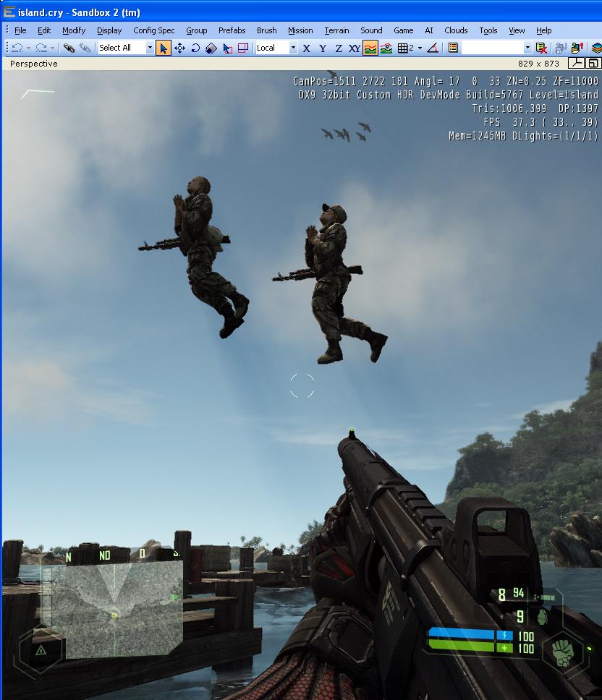The width and height of the screenshot is (602, 700).
Task: Click the viewport layout button in Perspective header
Action: [576, 64]
